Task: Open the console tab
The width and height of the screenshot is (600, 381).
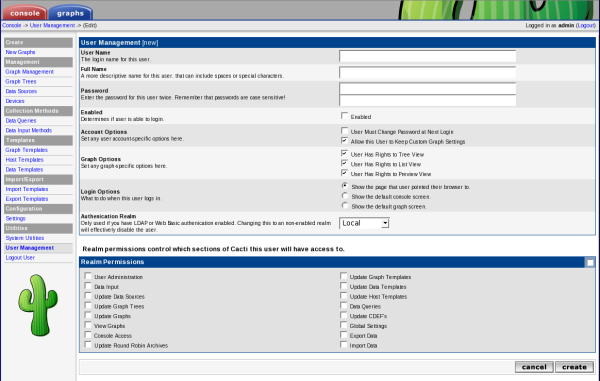Action: [25, 13]
